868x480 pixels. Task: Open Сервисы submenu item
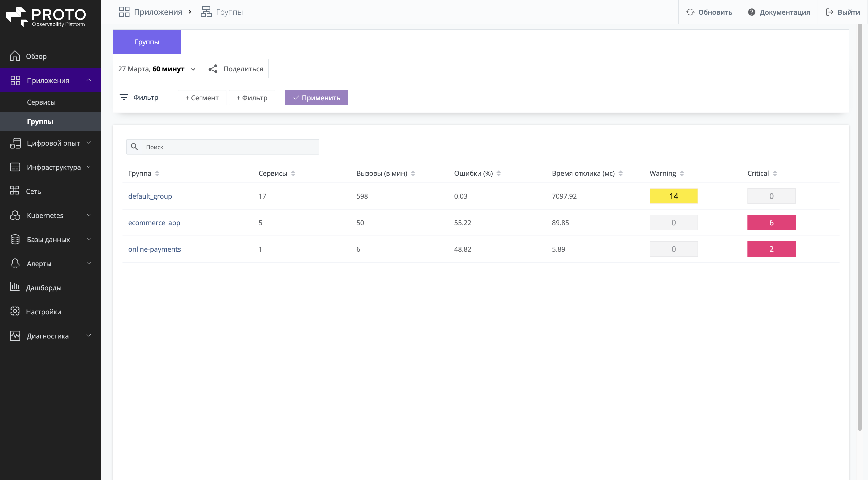[51, 102]
